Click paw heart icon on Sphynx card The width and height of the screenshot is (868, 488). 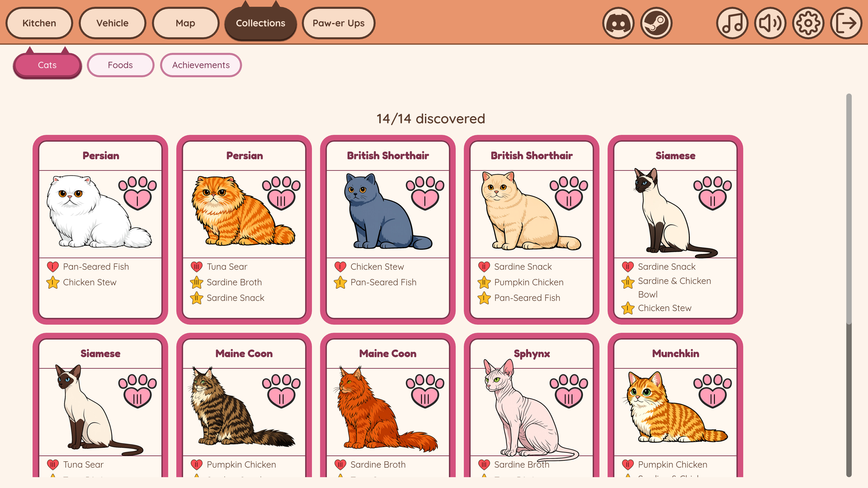(x=569, y=391)
